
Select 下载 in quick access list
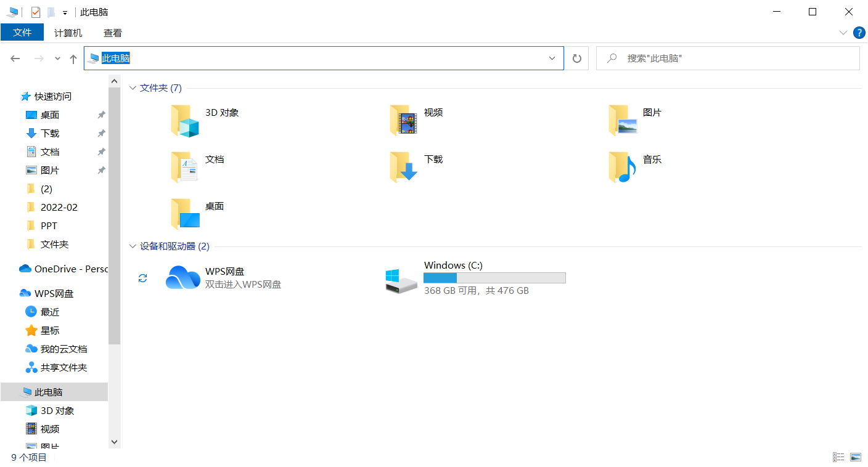click(50, 133)
